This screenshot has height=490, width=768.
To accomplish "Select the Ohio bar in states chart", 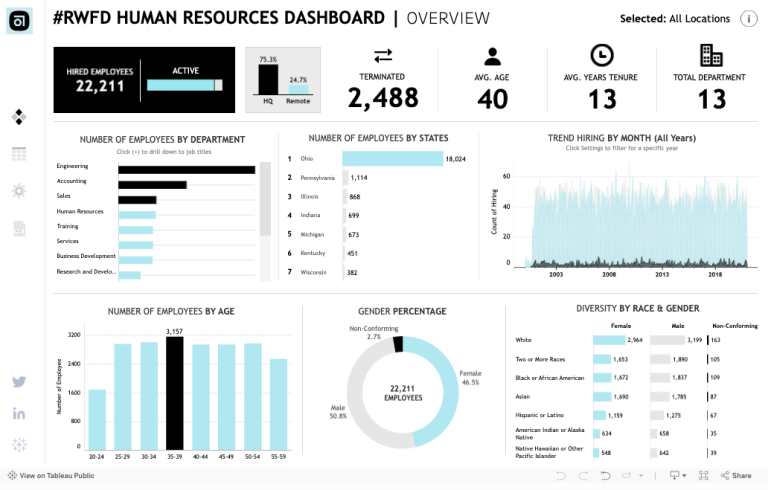I will 392,158.
